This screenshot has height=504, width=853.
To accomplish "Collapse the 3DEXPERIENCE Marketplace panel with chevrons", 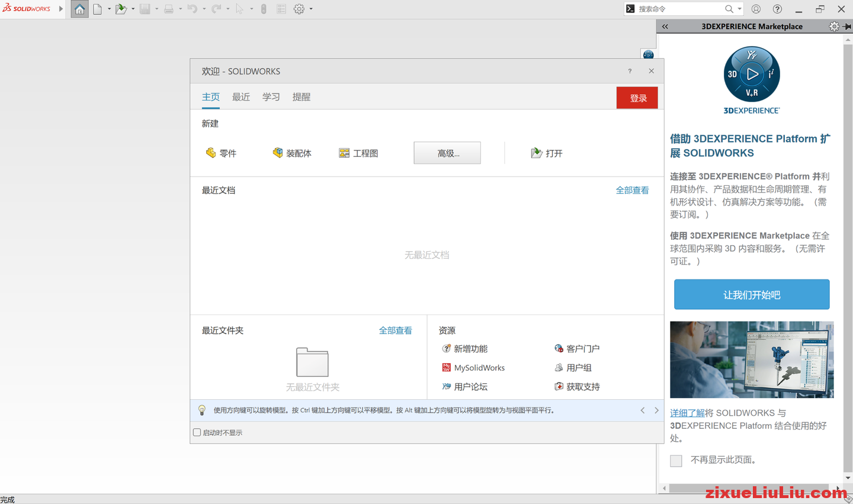I will [664, 26].
